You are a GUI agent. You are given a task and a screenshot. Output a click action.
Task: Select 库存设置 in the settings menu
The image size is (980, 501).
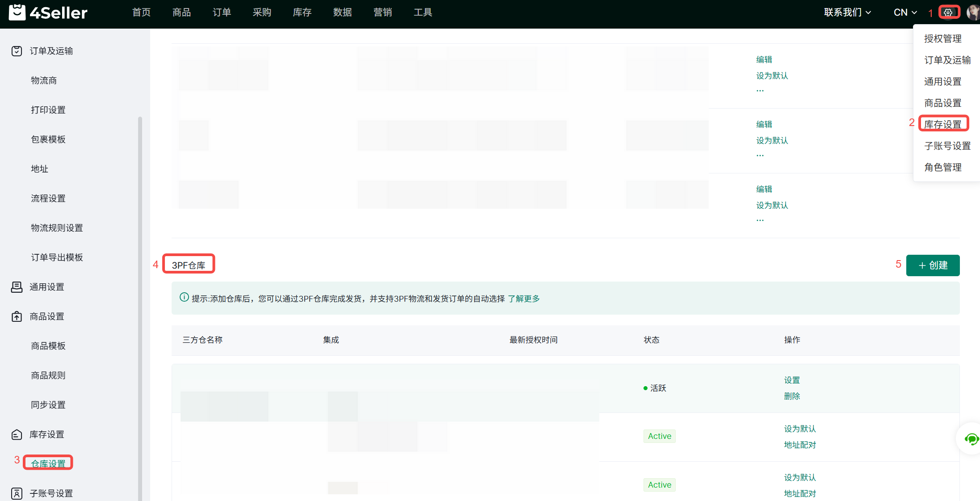[943, 124]
